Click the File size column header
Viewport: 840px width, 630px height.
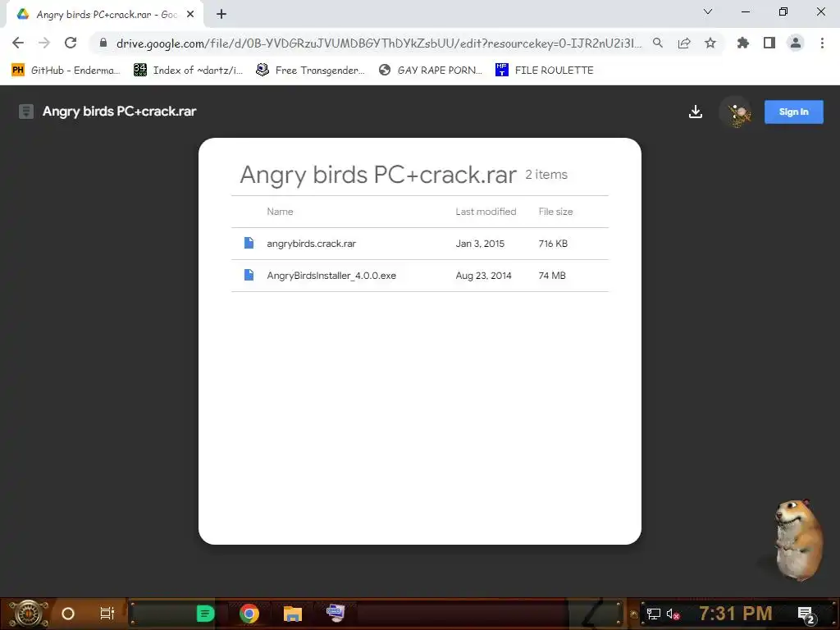(x=555, y=212)
